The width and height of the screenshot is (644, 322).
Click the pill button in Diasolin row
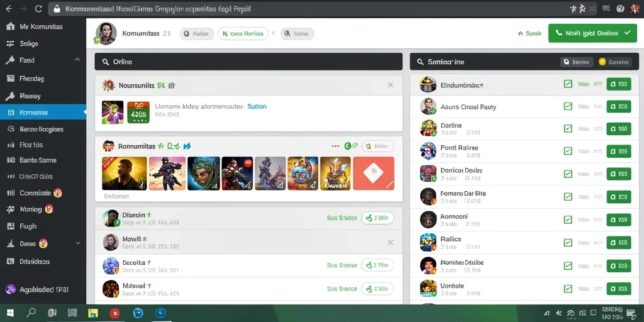tap(377, 218)
